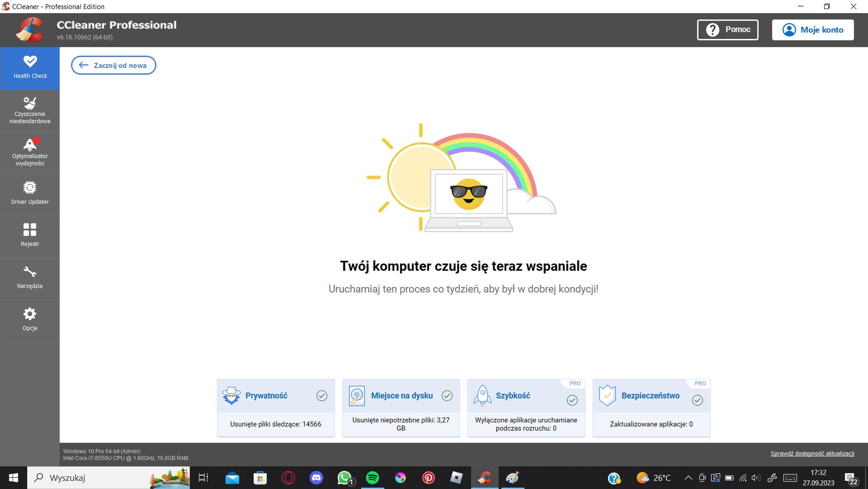The image size is (868, 489).
Task: Click the checkmark on Szybkość card
Action: click(572, 400)
